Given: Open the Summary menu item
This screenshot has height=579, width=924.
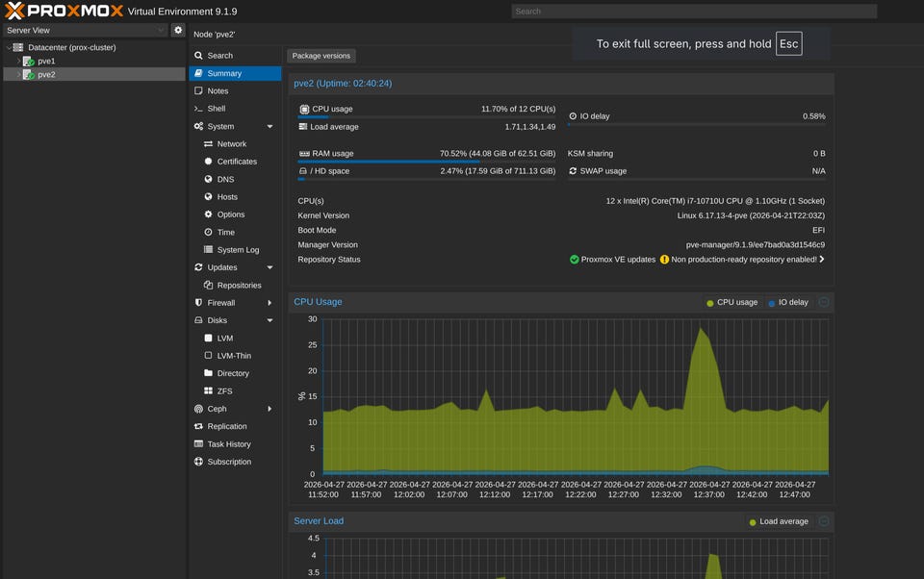Looking at the screenshot, I should 235,73.
